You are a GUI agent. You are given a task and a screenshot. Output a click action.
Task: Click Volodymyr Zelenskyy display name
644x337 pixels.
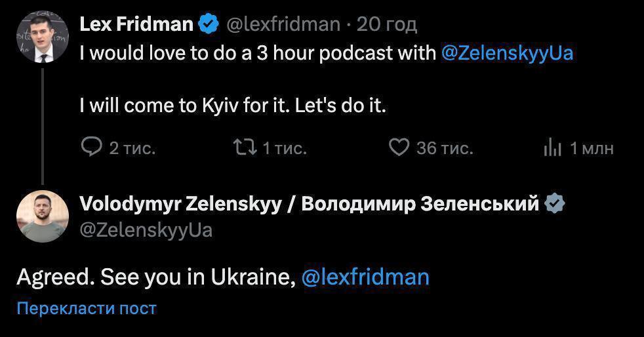click(308, 204)
